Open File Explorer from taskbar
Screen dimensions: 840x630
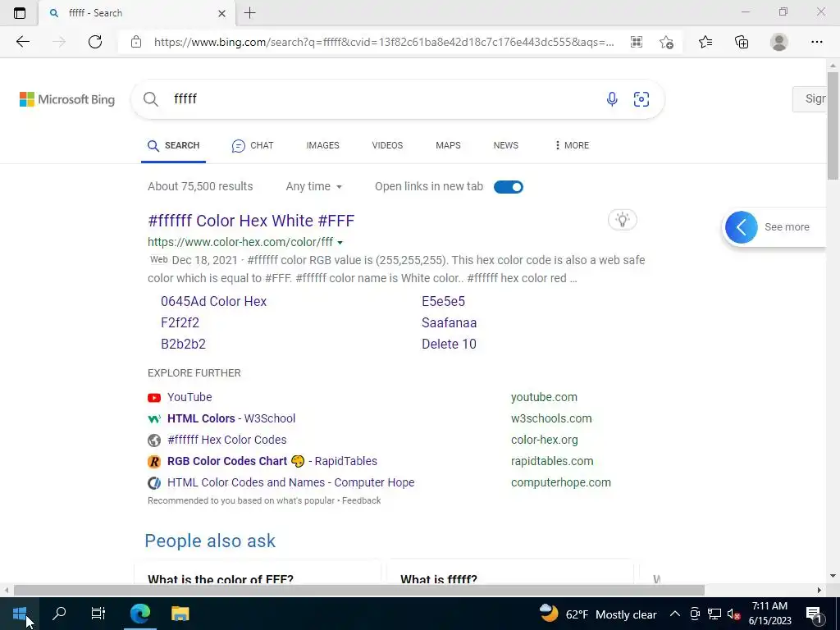tap(180, 614)
